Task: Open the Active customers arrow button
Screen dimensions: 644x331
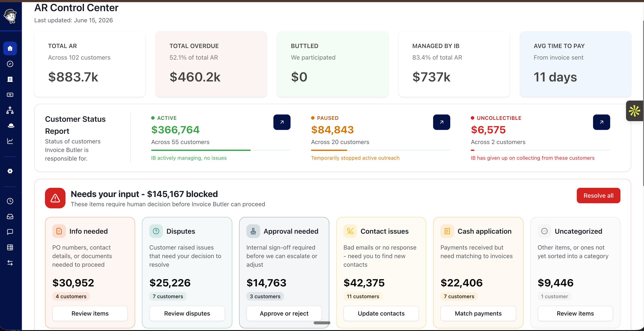Action: [x=282, y=122]
